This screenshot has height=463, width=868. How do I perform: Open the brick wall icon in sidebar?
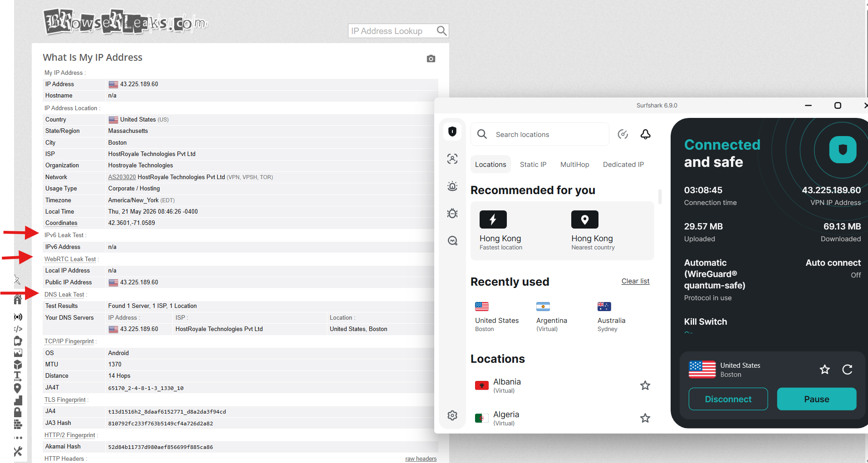18,424
